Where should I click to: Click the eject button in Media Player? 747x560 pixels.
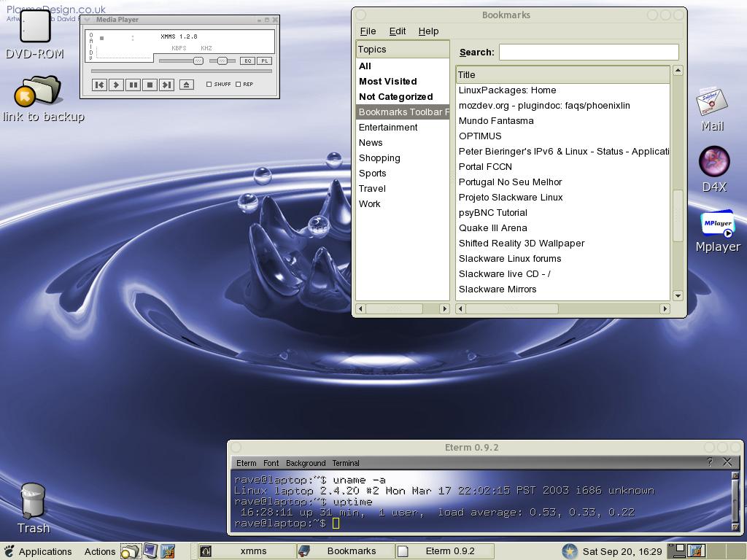186,85
